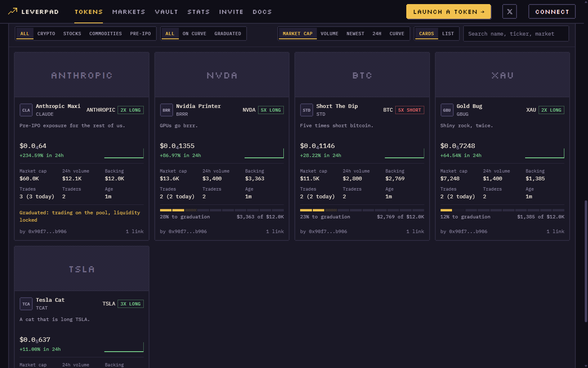Click Launch a Token button

coord(449,11)
